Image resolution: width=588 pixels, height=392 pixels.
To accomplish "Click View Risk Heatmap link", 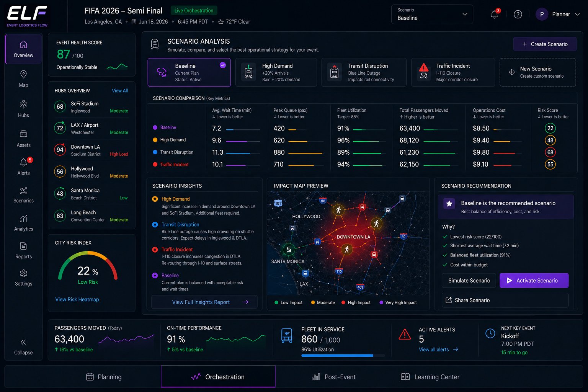I will pos(77,299).
